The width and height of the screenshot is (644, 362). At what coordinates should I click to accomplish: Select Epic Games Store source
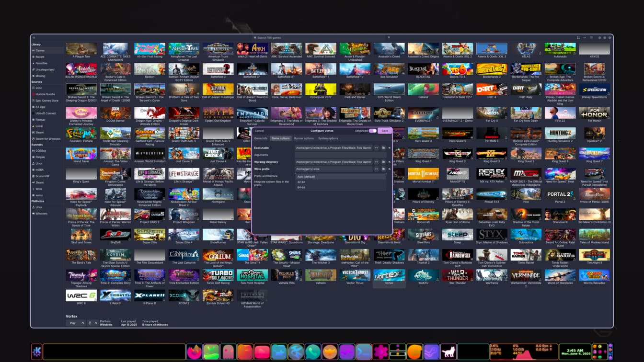coord(47,101)
